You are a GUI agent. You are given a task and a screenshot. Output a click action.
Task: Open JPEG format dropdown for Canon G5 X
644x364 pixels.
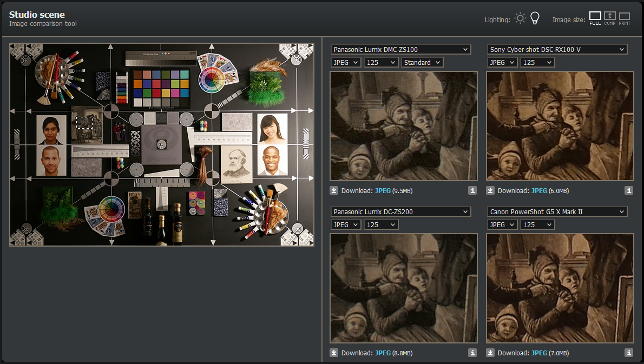[x=502, y=225]
